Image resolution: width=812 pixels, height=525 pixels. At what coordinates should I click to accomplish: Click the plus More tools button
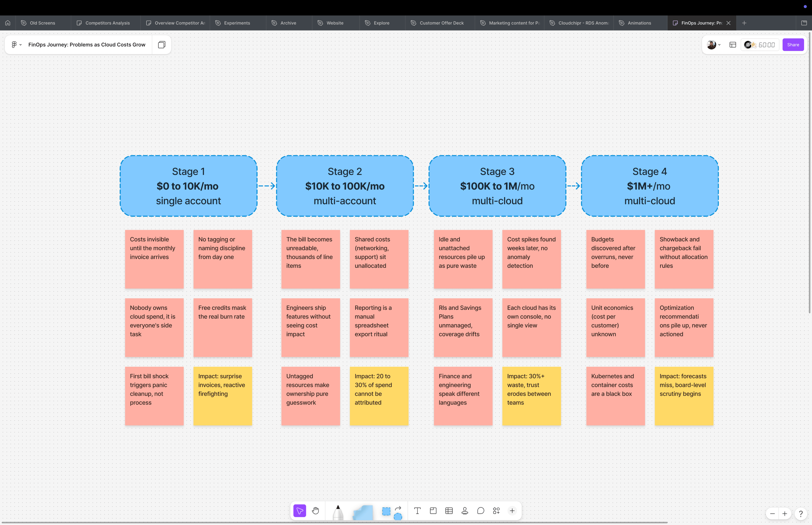click(512, 511)
